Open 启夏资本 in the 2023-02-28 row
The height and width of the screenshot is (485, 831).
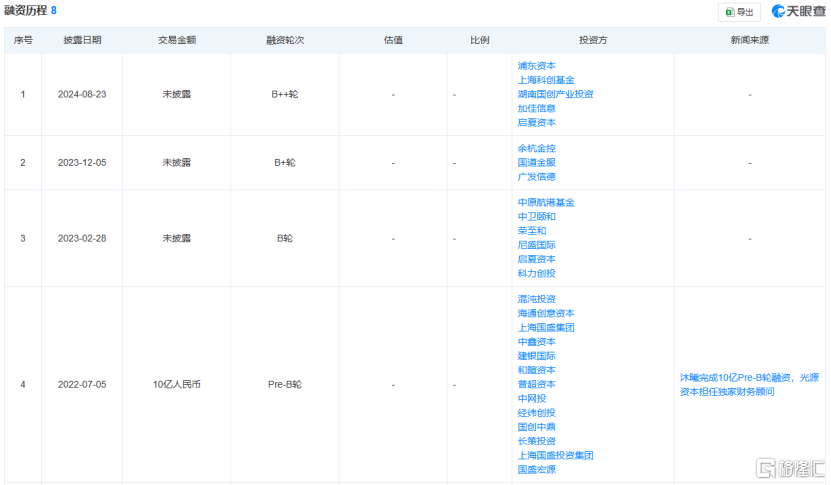[536, 259]
